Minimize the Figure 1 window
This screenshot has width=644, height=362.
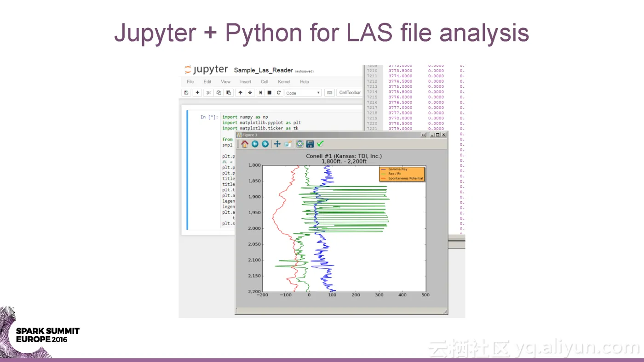tap(432, 135)
